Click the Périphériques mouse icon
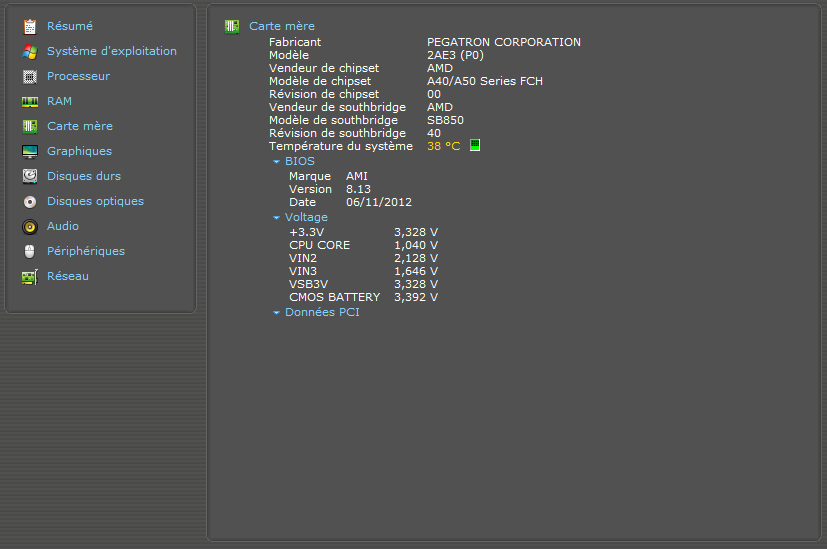Image resolution: width=827 pixels, height=549 pixels. pyautogui.click(x=30, y=252)
